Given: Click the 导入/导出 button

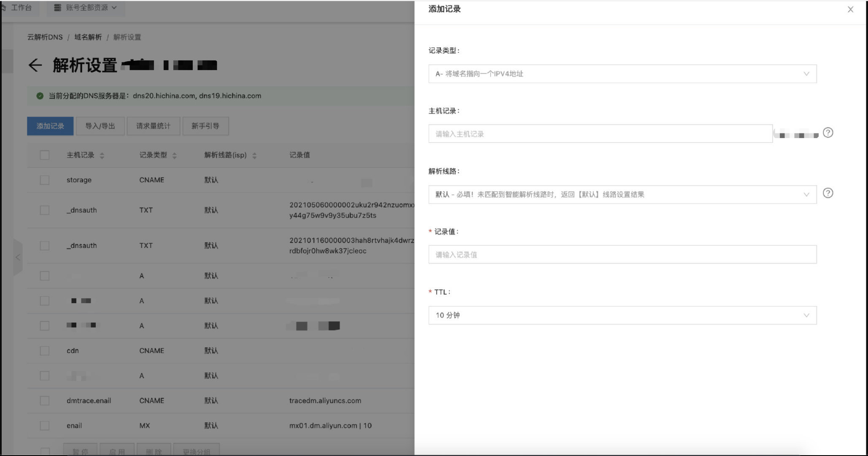Looking at the screenshot, I should click(100, 126).
